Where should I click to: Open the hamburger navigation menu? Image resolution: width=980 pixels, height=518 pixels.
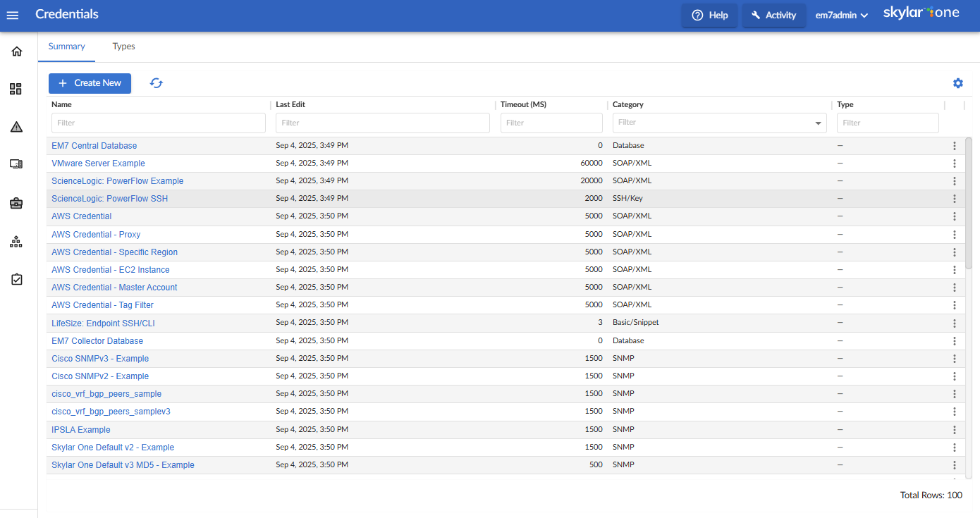(13, 15)
